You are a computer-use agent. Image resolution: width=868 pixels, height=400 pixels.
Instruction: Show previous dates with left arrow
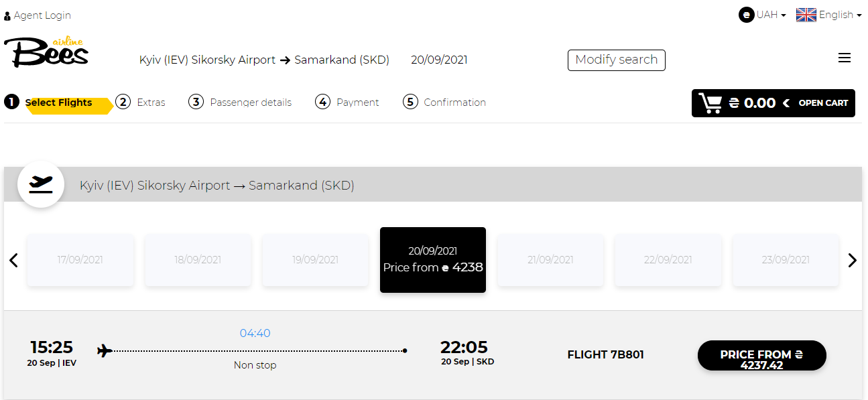tap(13, 260)
